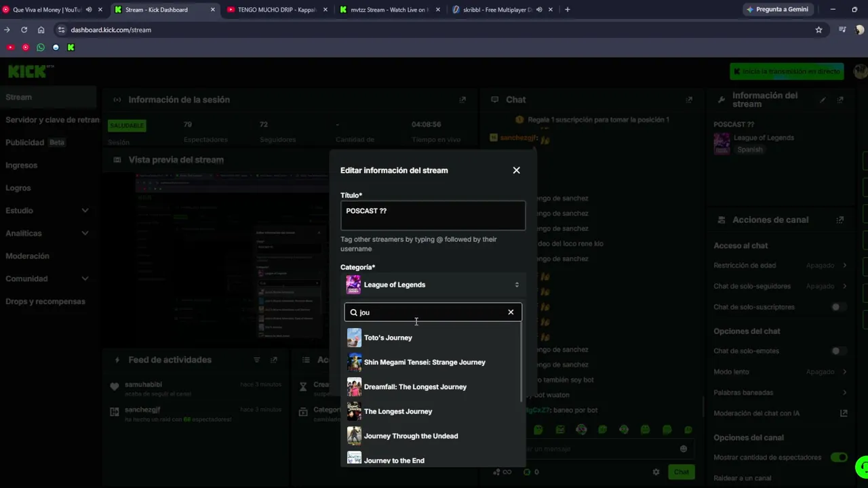
Task: Open the profile avatar menu
Action: pos(861,71)
